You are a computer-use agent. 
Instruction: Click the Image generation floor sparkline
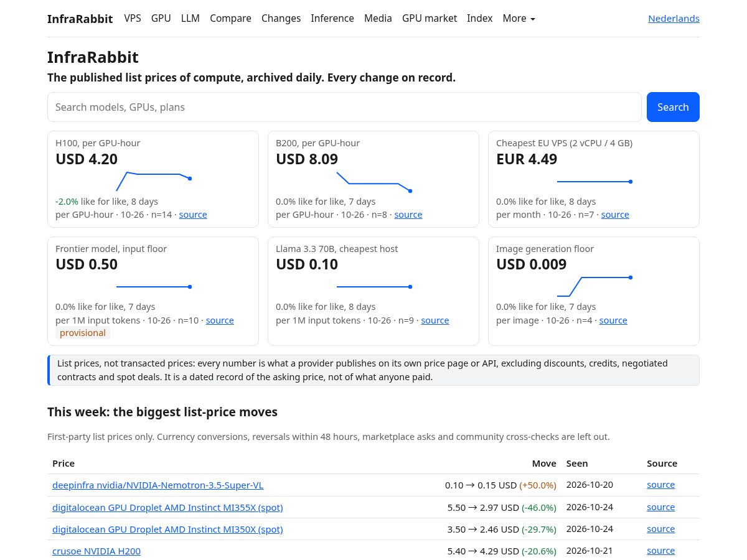click(594, 286)
